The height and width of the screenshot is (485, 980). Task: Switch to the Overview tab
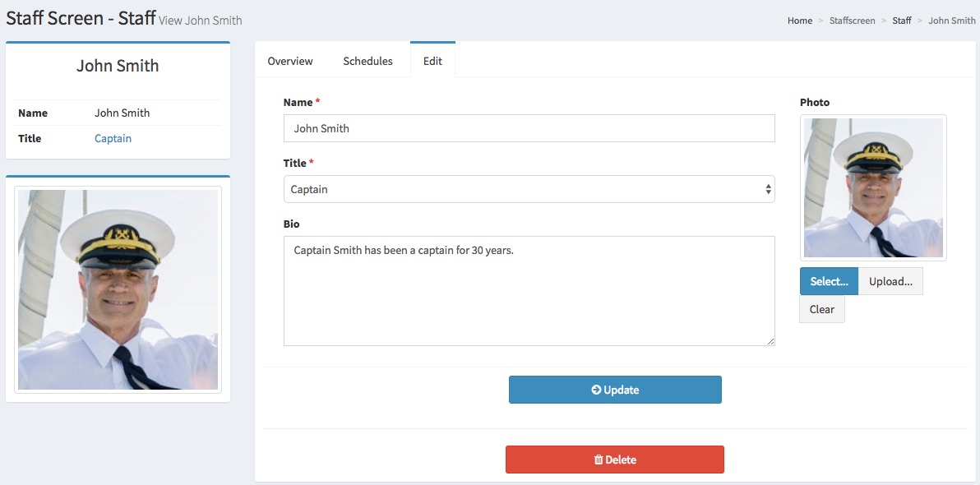tap(290, 61)
